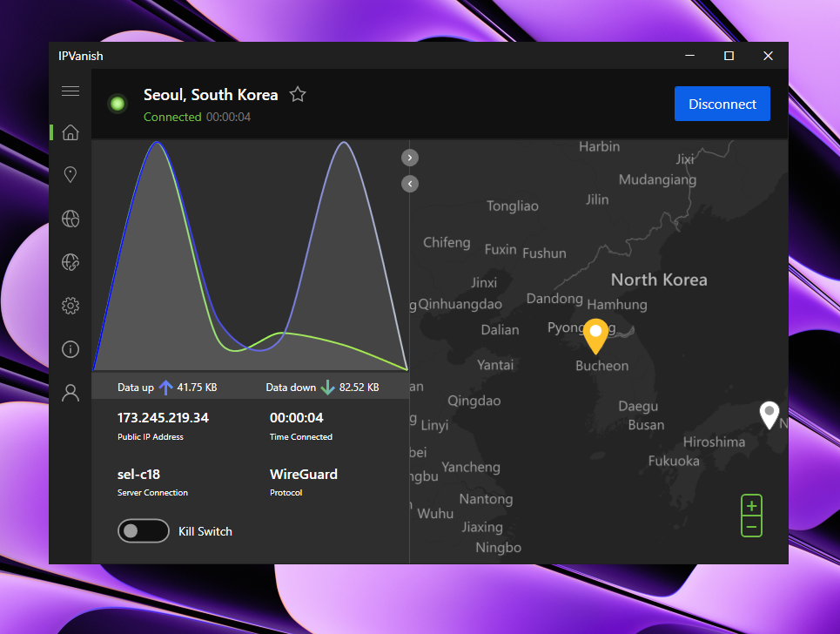This screenshot has width=840, height=634.
Task: Click the Kill Switch label
Action: point(205,531)
